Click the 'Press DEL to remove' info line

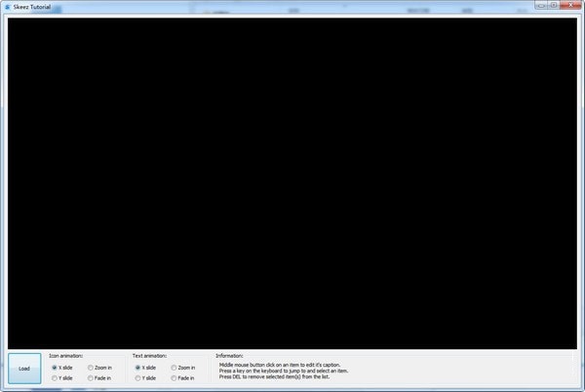pos(279,376)
